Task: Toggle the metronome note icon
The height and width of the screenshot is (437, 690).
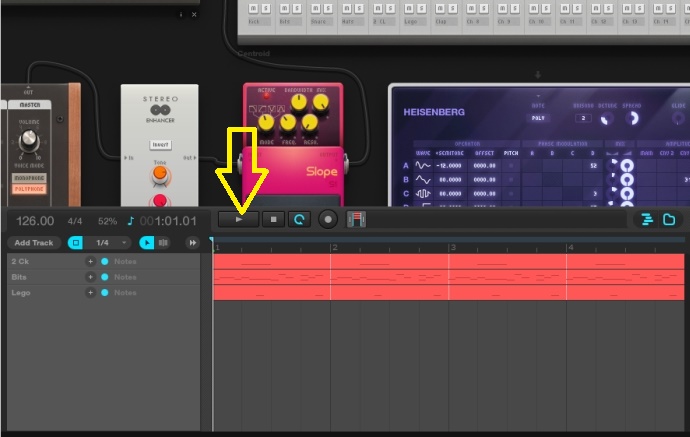Action: (x=131, y=220)
